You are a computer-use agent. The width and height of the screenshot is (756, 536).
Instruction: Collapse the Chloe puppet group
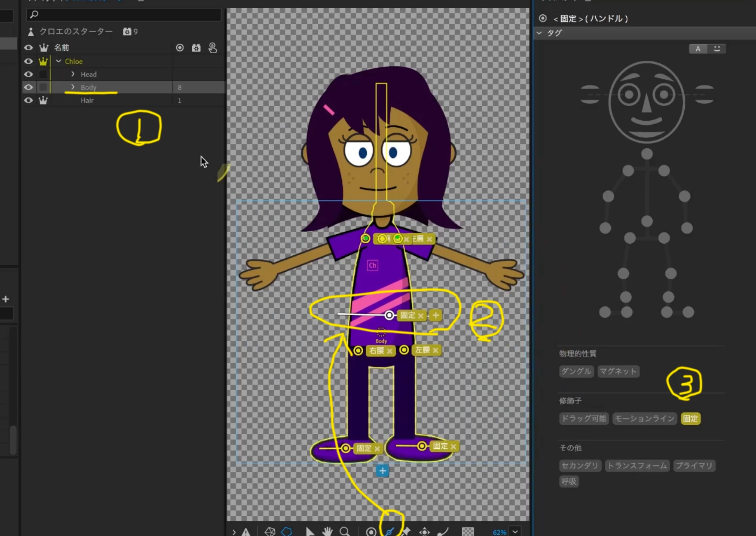pos(58,61)
